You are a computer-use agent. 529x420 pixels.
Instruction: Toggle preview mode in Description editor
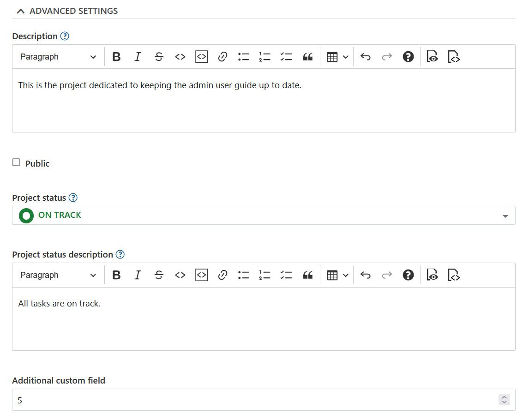432,57
